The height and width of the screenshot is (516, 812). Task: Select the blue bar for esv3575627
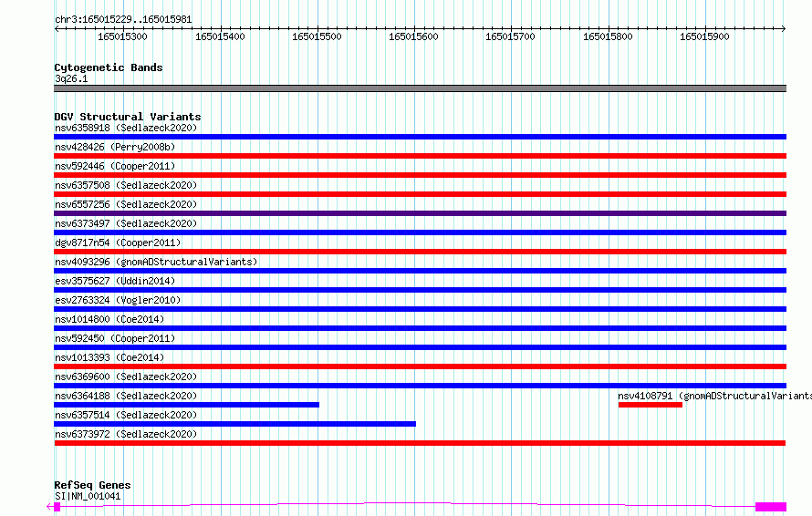point(420,290)
